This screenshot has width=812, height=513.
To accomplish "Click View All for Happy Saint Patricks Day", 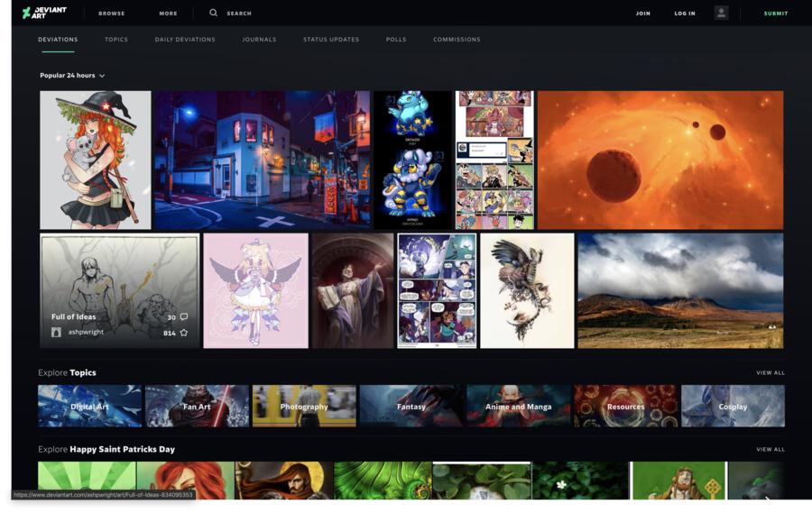I will (770, 449).
